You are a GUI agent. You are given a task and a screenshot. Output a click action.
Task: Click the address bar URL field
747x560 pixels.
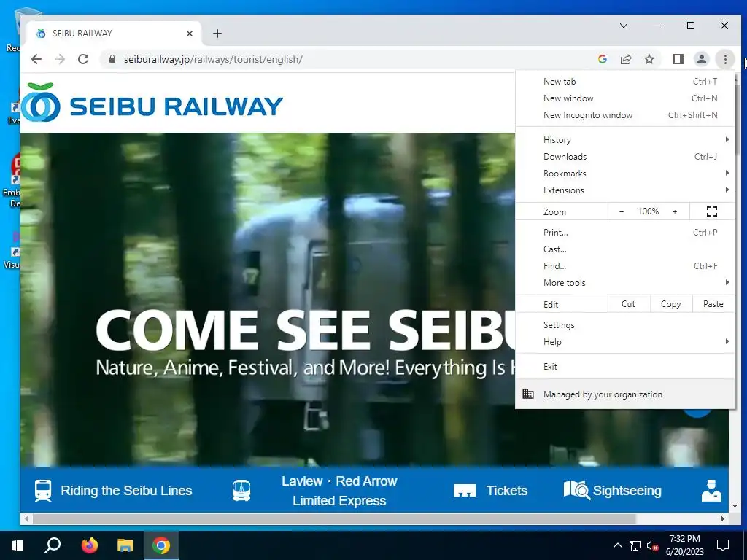coord(352,59)
